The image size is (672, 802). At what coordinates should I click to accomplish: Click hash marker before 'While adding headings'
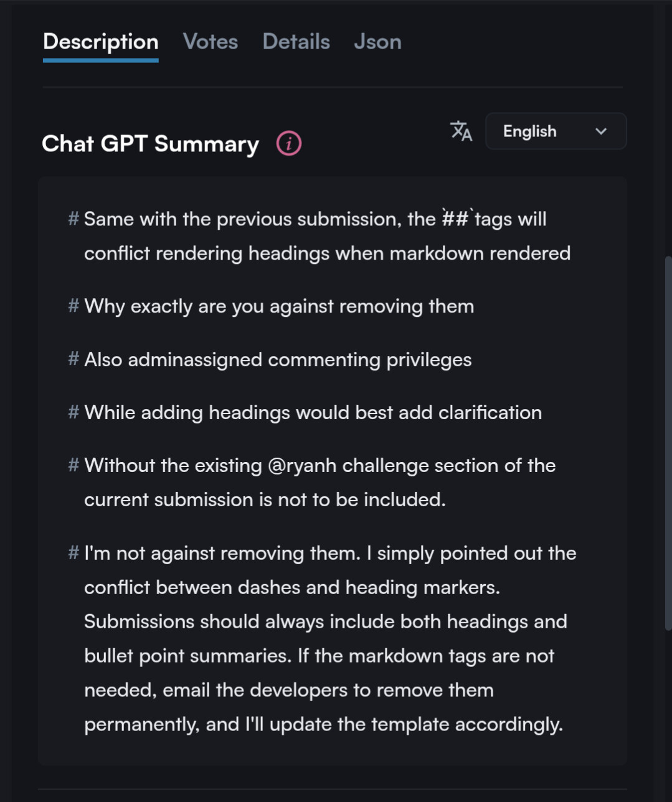pos(73,412)
